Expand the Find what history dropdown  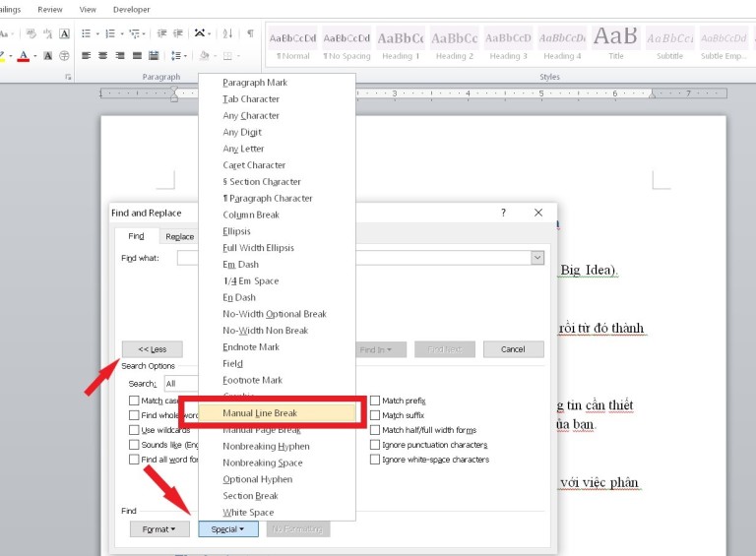(537, 258)
